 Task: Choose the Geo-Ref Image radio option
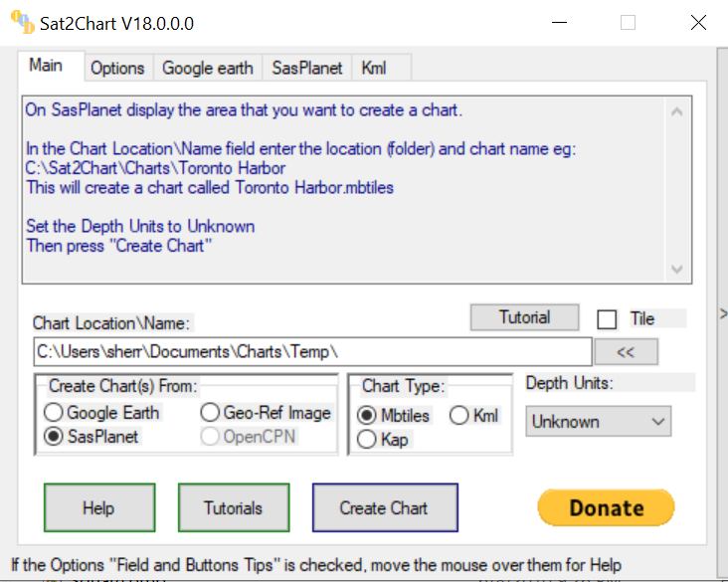266,413
